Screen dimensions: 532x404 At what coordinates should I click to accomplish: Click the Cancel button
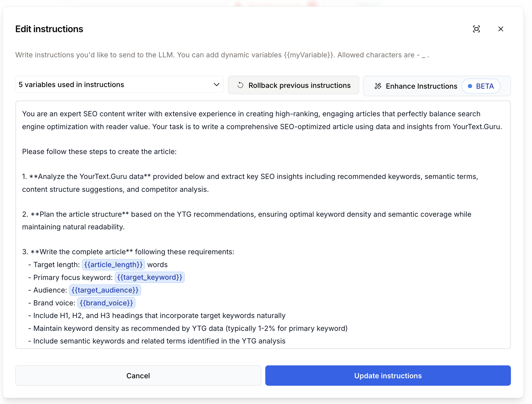pos(138,376)
